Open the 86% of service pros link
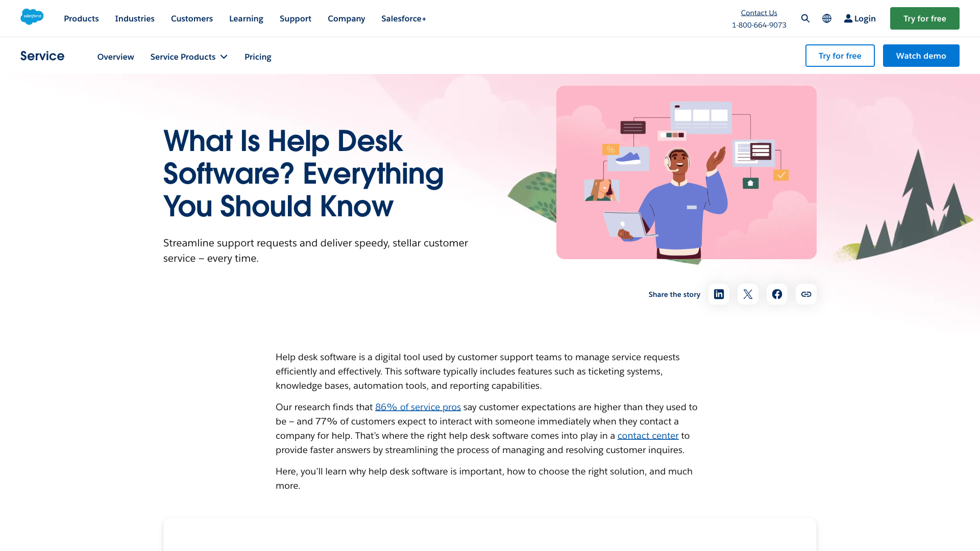Image resolution: width=980 pixels, height=551 pixels. 418,407
